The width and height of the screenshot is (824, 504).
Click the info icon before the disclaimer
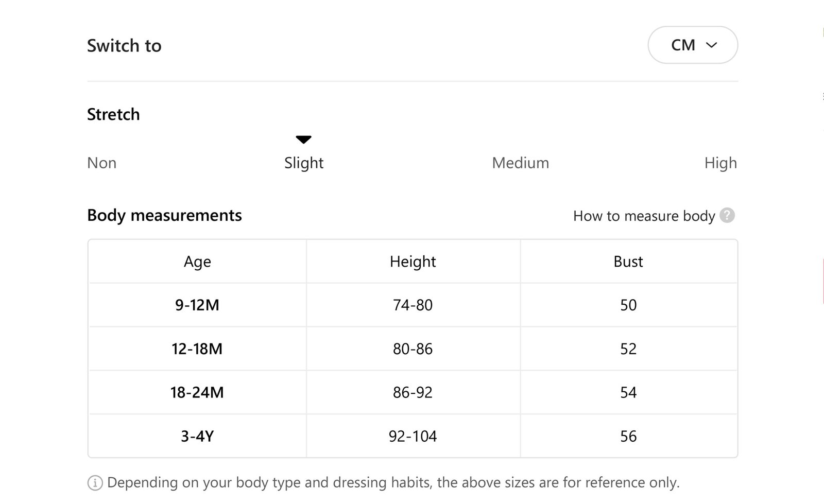point(95,483)
